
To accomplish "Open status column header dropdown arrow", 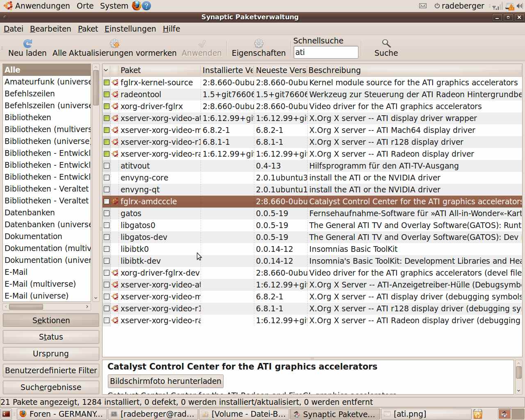I will (x=106, y=70).
